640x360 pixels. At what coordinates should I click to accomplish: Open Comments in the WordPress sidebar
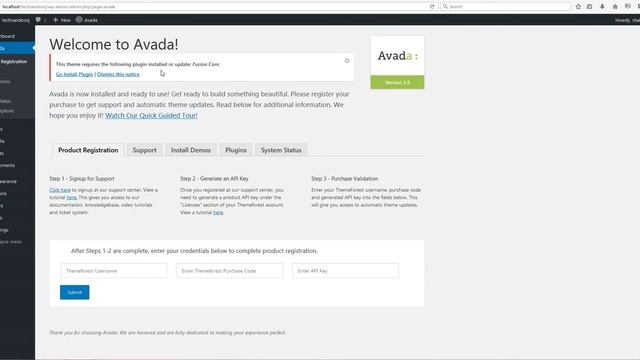pyautogui.click(x=8, y=165)
